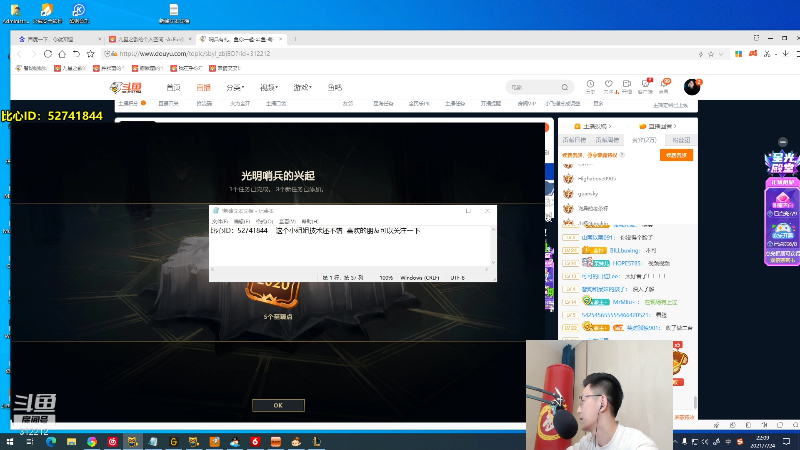This screenshot has height=450, width=800.
Task: Go to the browser home page icon
Action: [62, 54]
